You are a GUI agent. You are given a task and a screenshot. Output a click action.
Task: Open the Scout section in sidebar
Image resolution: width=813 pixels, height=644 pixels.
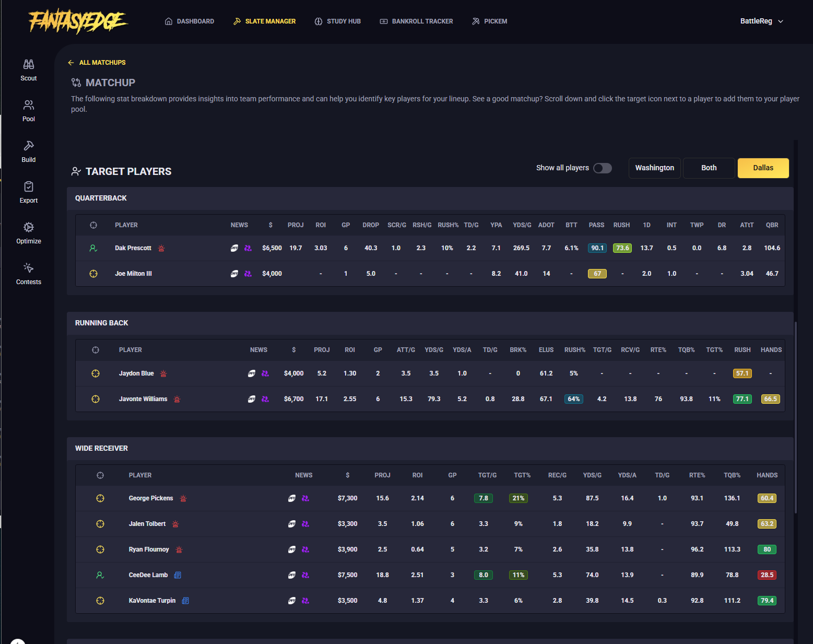click(x=29, y=70)
